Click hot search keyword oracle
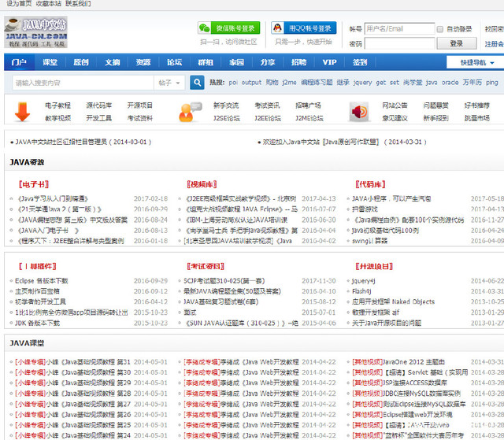Screen dimensions: 504x440 (x=450, y=83)
